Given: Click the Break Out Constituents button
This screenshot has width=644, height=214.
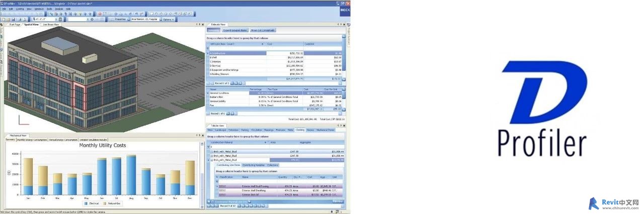Looking at the screenshot, I should (x=263, y=30).
